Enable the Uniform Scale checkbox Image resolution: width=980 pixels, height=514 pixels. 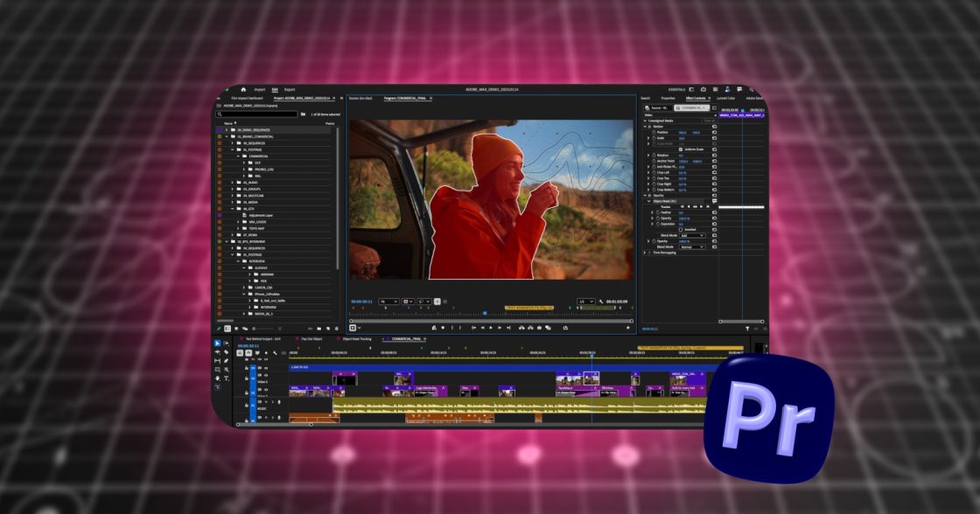pyautogui.click(x=681, y=149)
